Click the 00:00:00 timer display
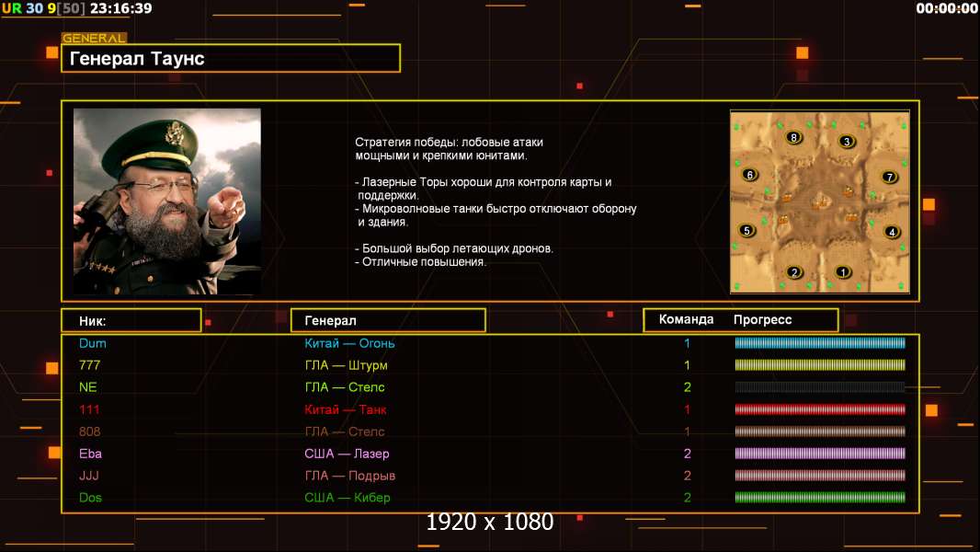980x552 pixels. tap(946, 8)
